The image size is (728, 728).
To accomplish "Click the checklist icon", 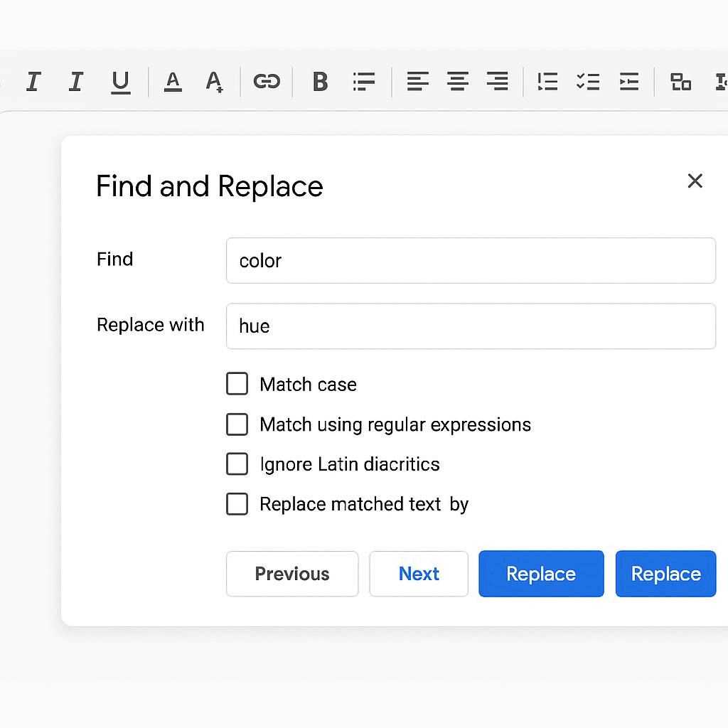I will click(588, 82).
